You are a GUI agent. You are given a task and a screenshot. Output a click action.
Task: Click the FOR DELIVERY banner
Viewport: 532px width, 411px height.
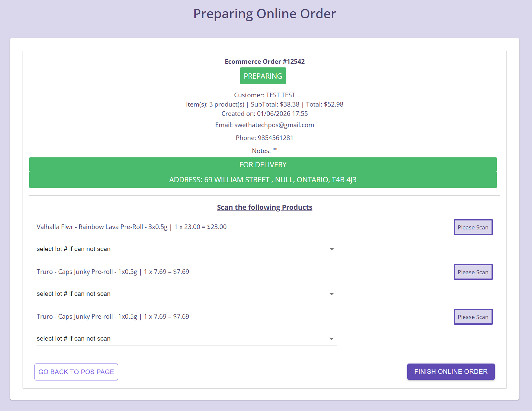[x=263, y=165]
